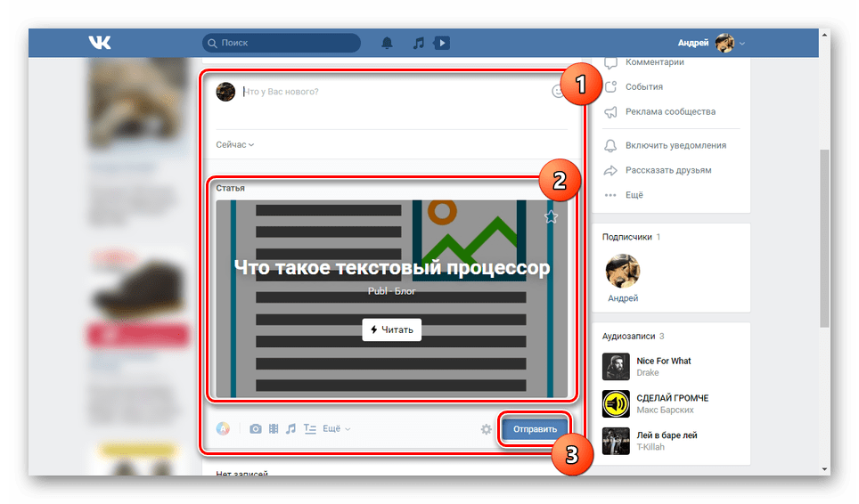Bookmark the article with the star icon
The height and width of the screenshot is (504, 859).
(x=551, y=216)
